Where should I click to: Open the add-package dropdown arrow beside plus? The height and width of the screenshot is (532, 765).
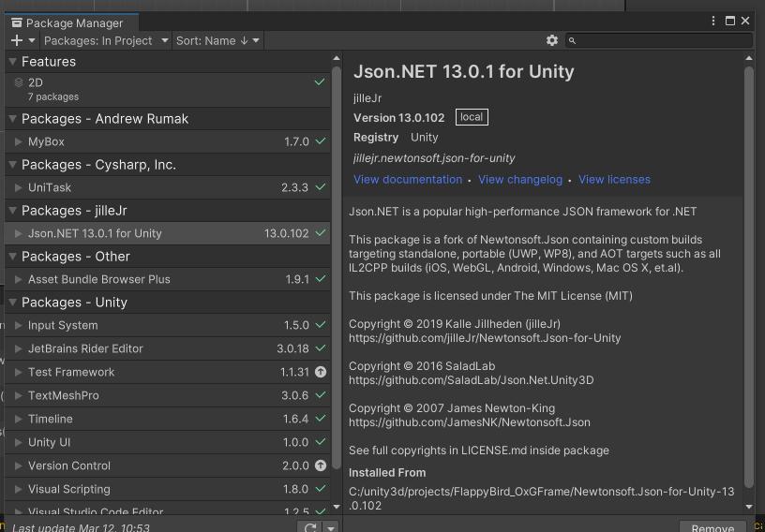click(x=32, y=40)
